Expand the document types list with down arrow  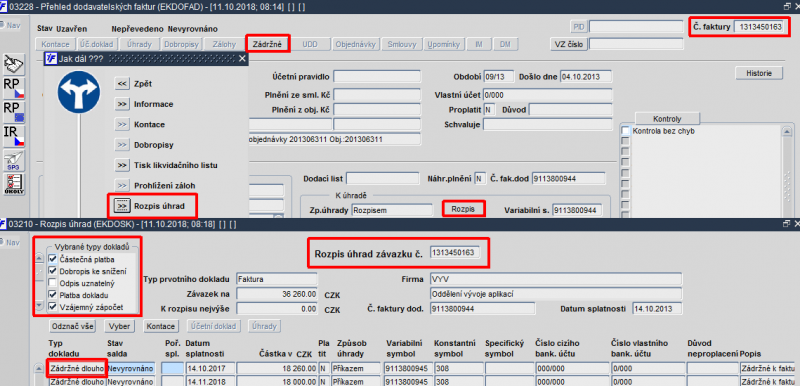tap(39, 306)
